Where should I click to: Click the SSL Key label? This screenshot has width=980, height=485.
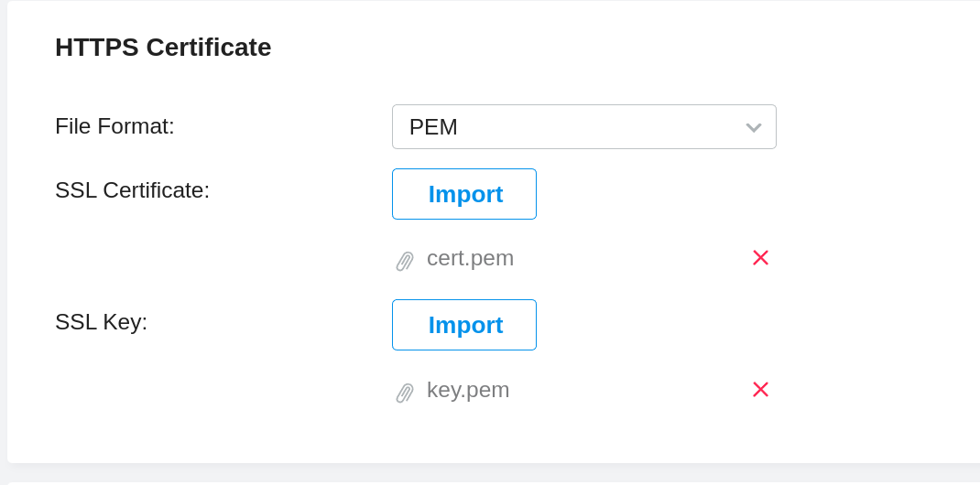pos(101,322)
